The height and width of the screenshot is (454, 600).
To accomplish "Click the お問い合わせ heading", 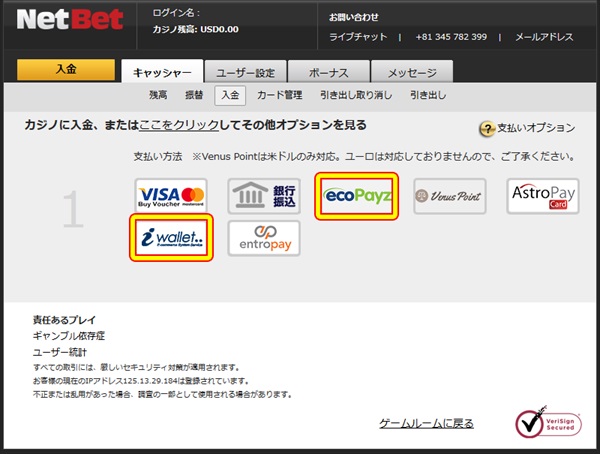I will [x=354, y=17].
